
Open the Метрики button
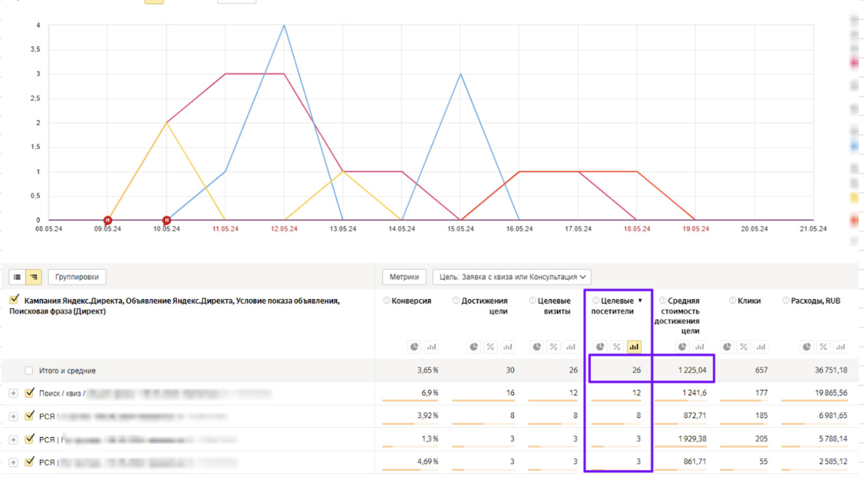pos(403,277)
